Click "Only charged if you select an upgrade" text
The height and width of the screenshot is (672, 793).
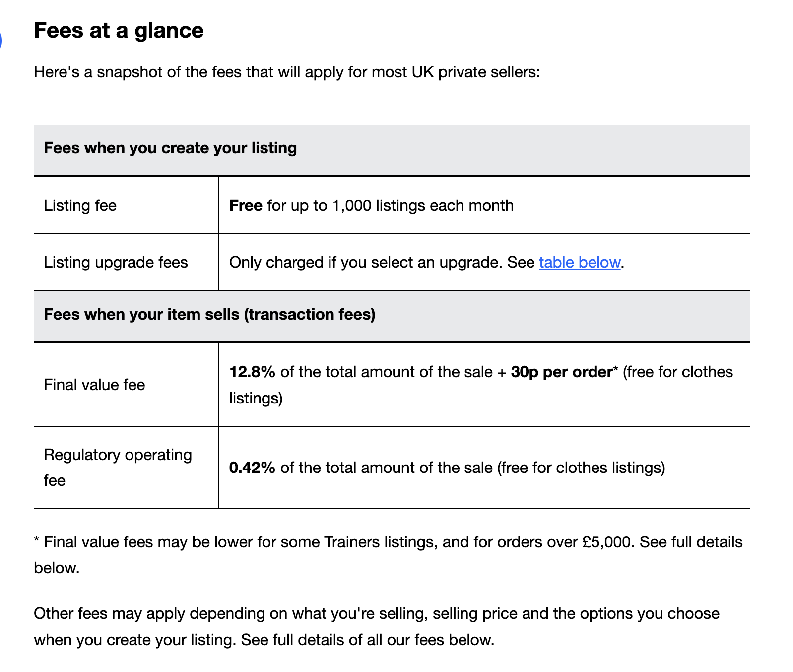(x=366, y=262)
